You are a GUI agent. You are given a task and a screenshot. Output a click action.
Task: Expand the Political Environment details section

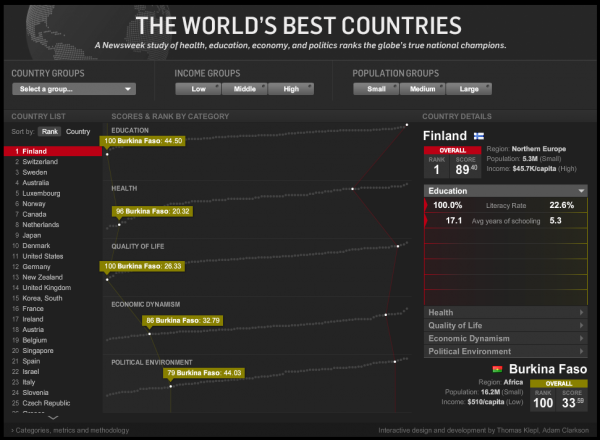coord(505,351)
